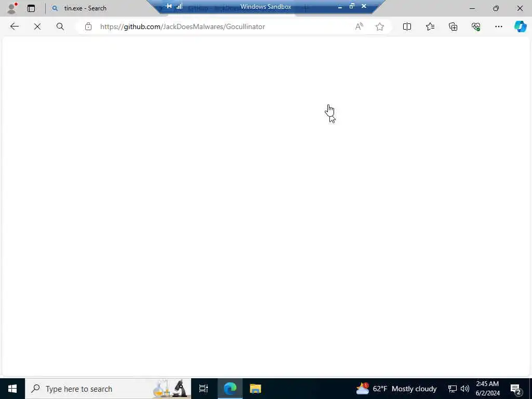Launch Copilot sidebar

(x=520, y=26)
